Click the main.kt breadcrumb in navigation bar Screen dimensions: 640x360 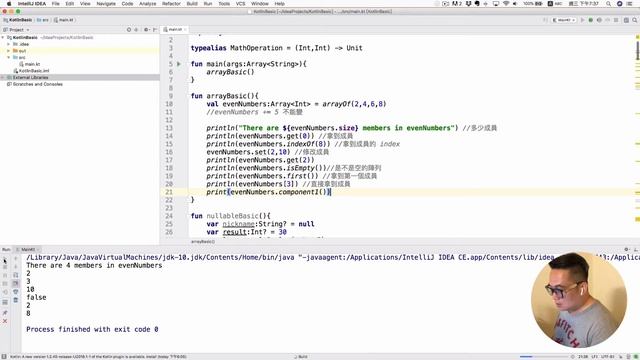click(63, 20)
